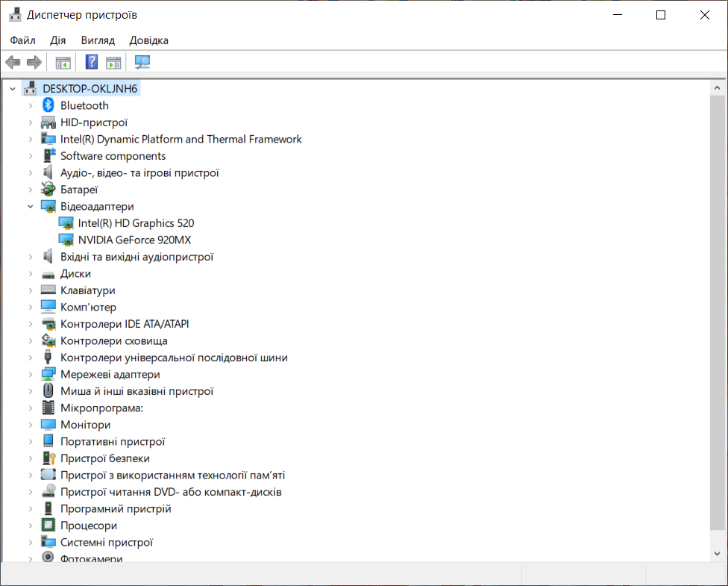Click the Device Manager title bar icon
Viewport: 728px width, 586px height.
click(x=16, y=14)
